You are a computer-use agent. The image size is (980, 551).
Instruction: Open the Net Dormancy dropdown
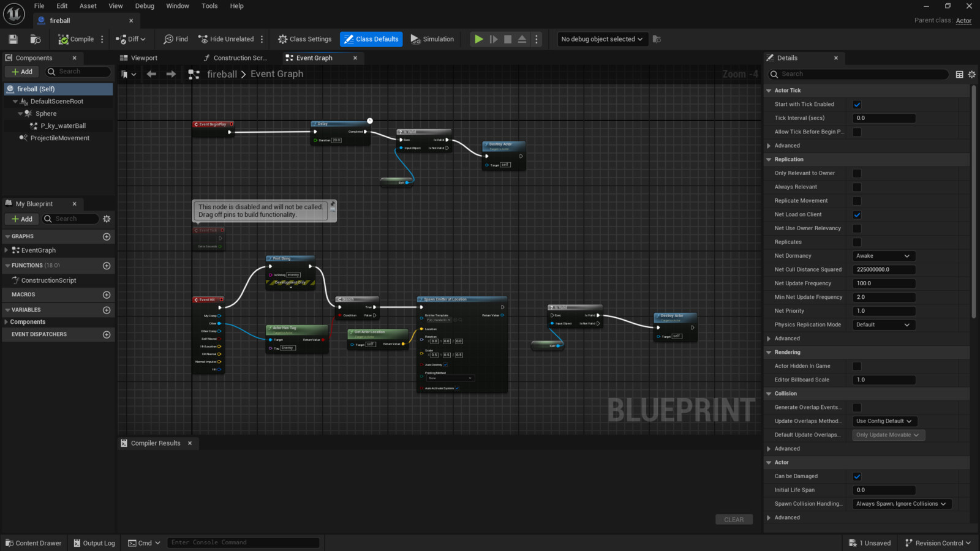884,256
